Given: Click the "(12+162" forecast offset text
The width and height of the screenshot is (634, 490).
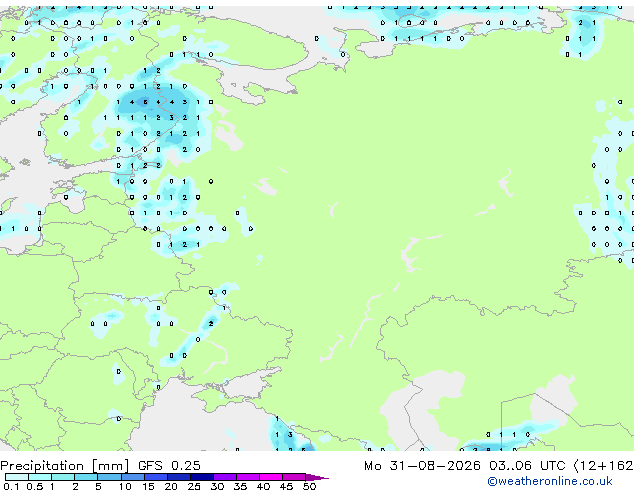Looking at the screenshot, I should [x=603, y=466].
